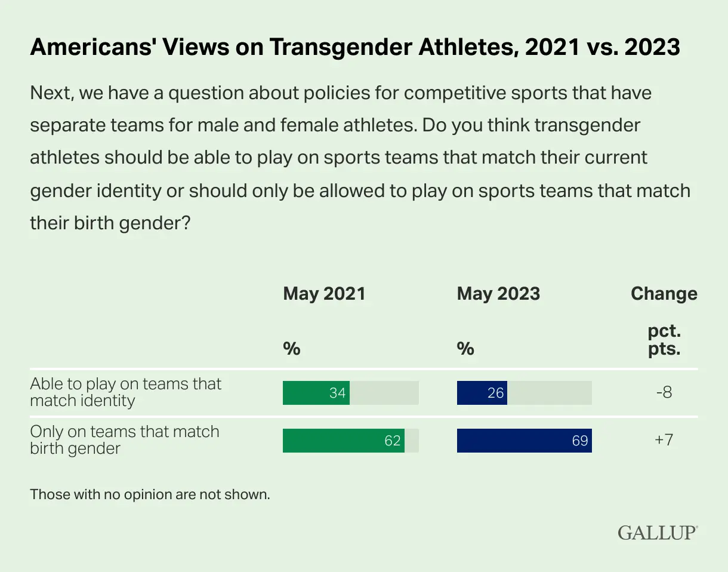Click the Gallup logo
728x572 pixels.
658,533
